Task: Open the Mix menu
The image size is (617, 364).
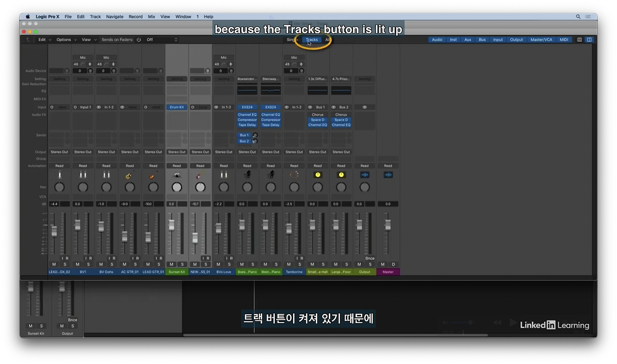Action: [151, 16]
